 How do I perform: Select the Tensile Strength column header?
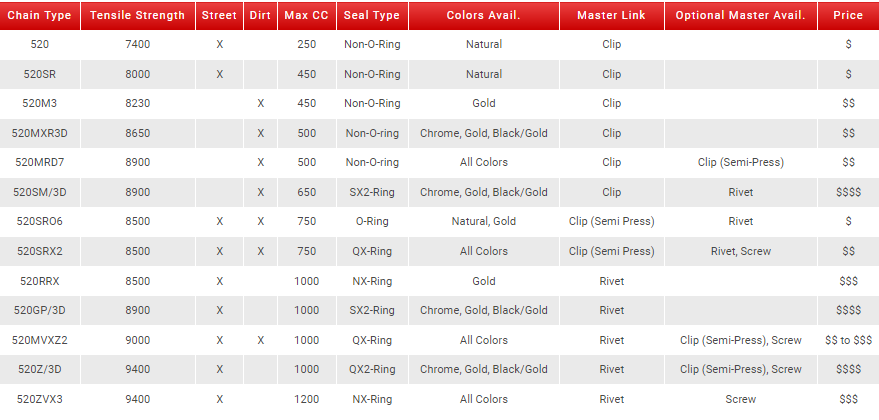coord(137,16)
